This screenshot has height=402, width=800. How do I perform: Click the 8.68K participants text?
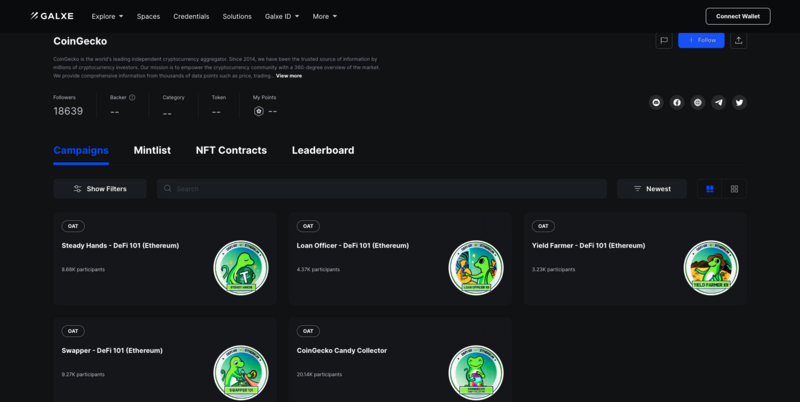83,269
